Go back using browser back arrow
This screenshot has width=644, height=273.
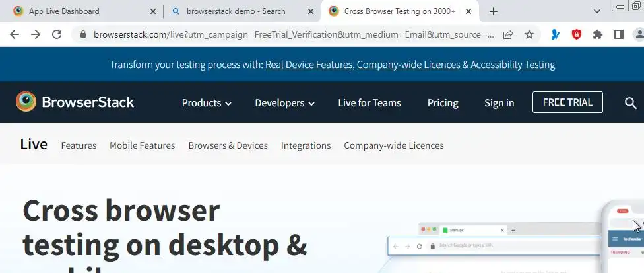pyautogui.click(x=15, y=34)
